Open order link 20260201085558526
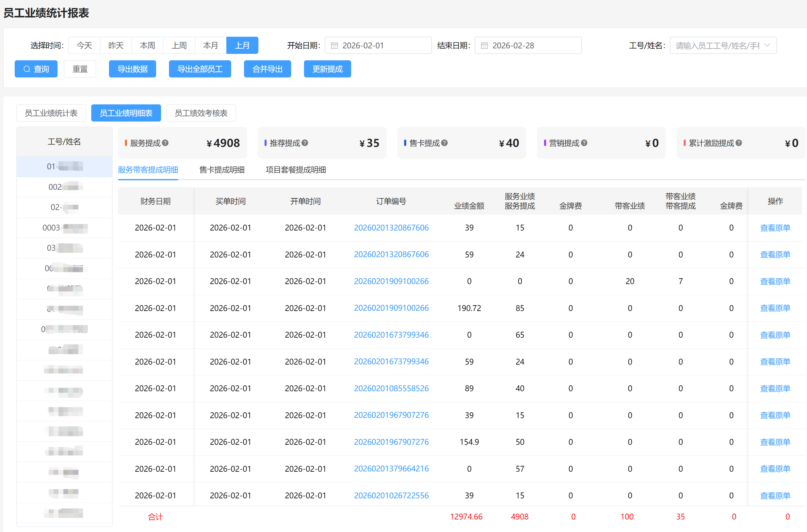This screenshot has width=807, height=532. (391, 388)
